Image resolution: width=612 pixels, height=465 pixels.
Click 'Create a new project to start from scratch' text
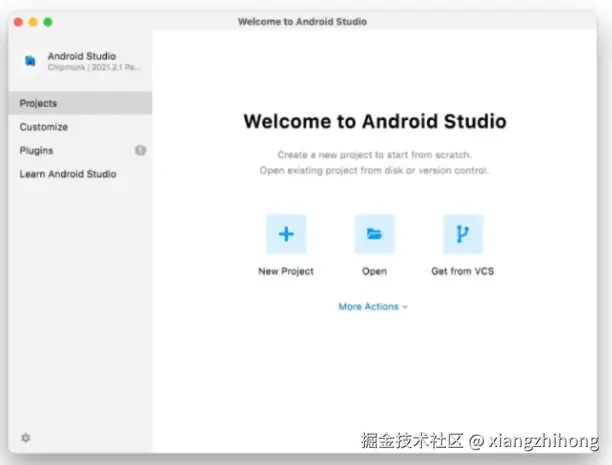coord(375,155)
